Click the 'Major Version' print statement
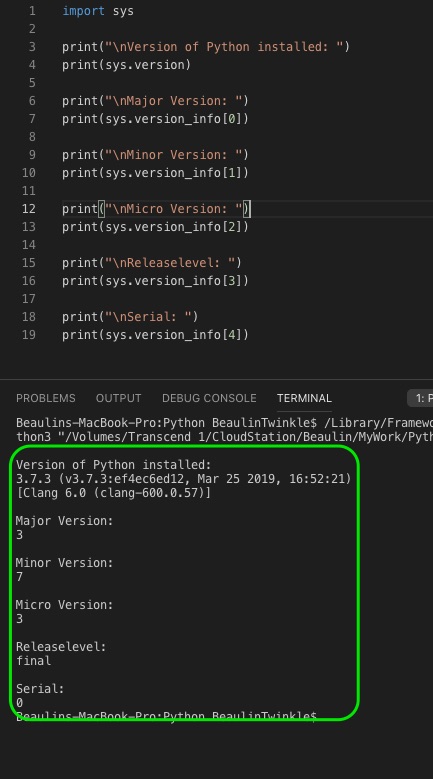The image size is (433, 779). point(155,101)
